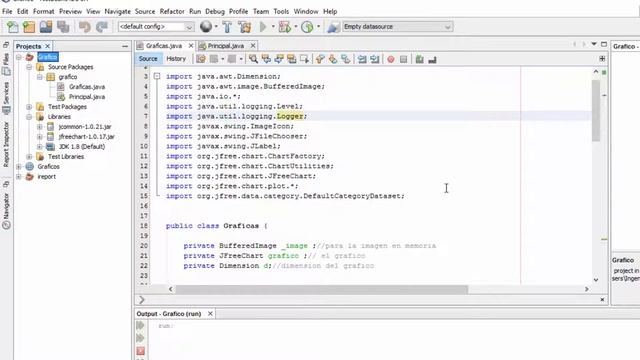The width and height of the screenshot is (640, 360).
Task: Expand the Test Packages node
Action: (x=29, y=107)
